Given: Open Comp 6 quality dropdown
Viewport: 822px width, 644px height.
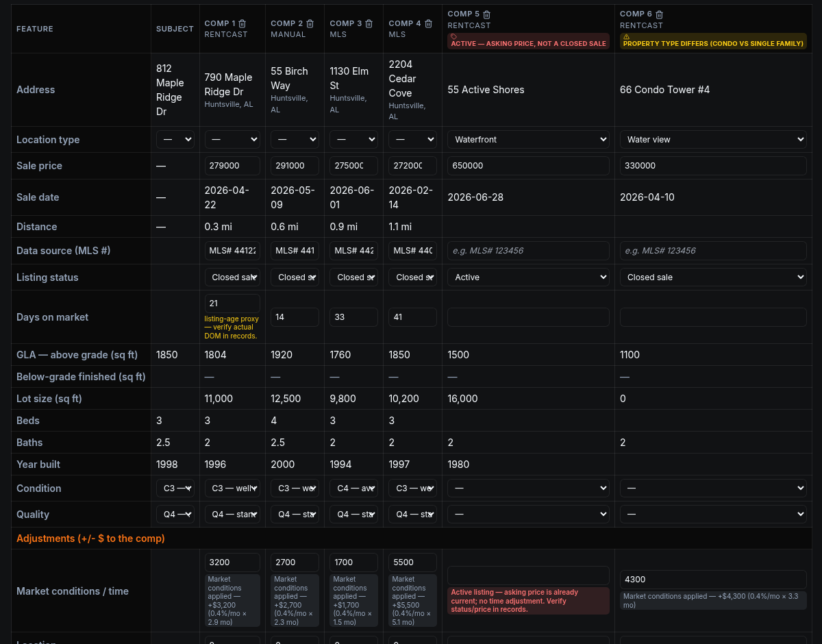Looking at the screenshot, I should coord(713,515).
